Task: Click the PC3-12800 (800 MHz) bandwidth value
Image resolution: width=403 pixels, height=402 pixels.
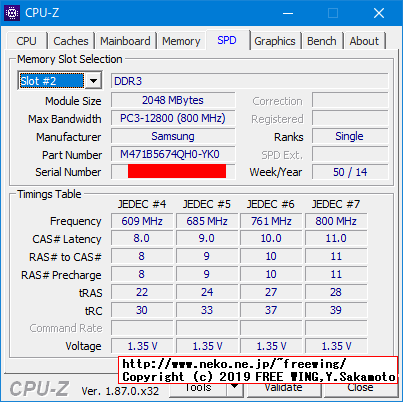Action: click(x=173, y=118)
